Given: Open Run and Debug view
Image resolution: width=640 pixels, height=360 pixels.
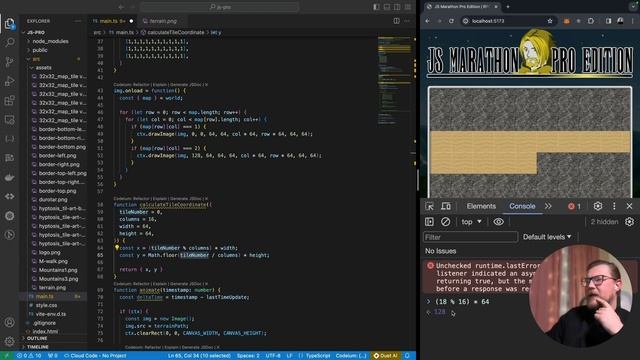Looking at the screenshot, I should (x=9, y=81).
